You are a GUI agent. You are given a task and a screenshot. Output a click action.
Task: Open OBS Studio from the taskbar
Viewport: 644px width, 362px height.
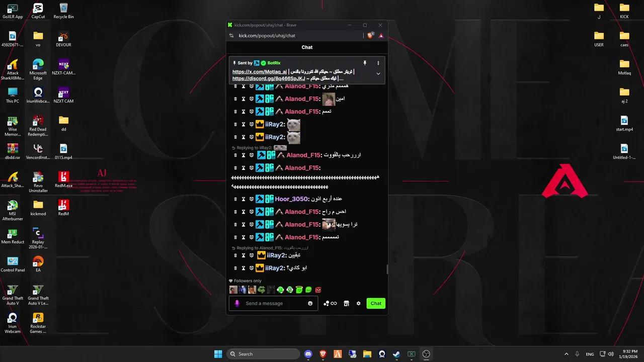[426, 354]
